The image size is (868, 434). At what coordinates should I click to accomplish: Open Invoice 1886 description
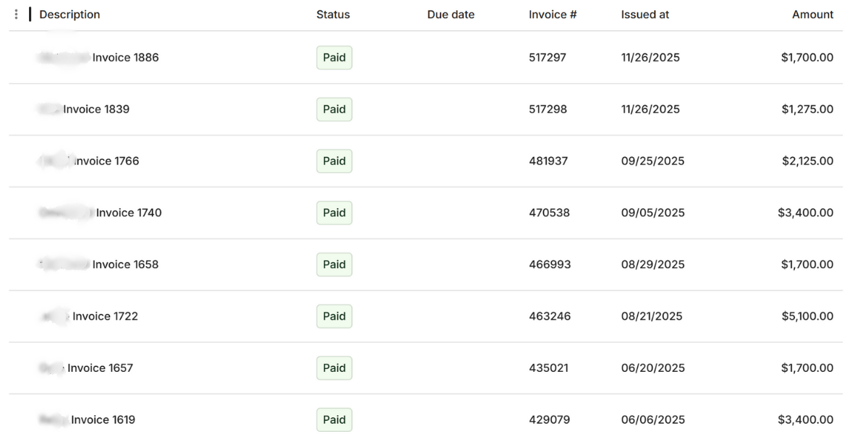[x=125, y=57]
